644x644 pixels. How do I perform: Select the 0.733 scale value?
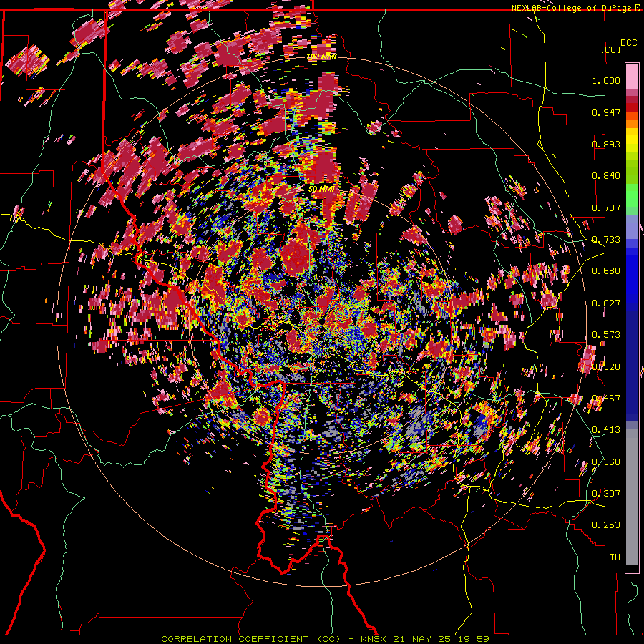[x=606, y=240]
